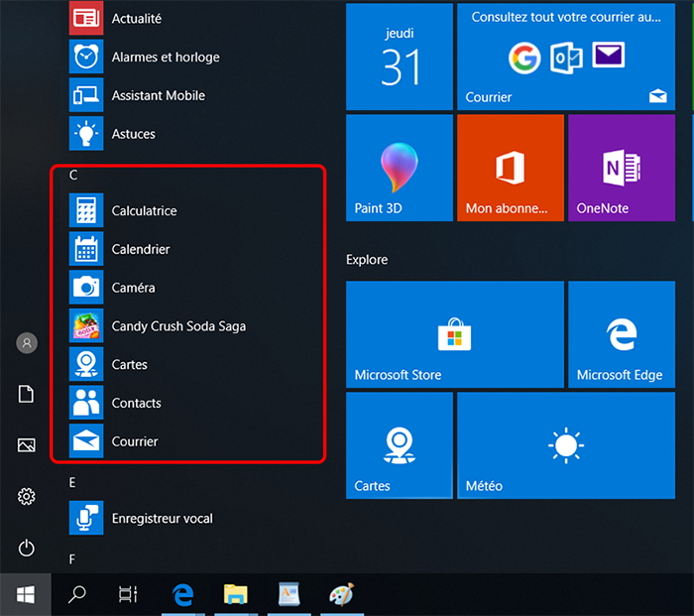
Task: Open Documents icon in Start sidebar
Action: [x=26, y=394]
